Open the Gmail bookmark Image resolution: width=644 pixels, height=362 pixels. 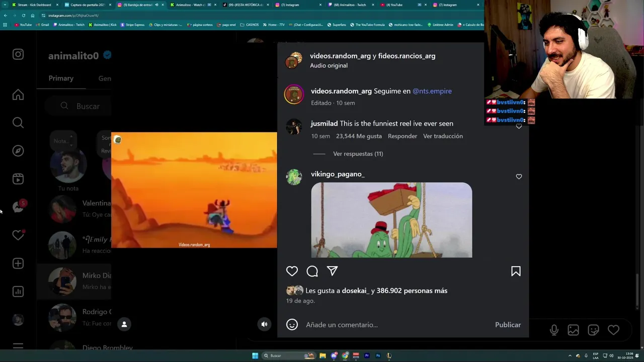coord(42,25)
